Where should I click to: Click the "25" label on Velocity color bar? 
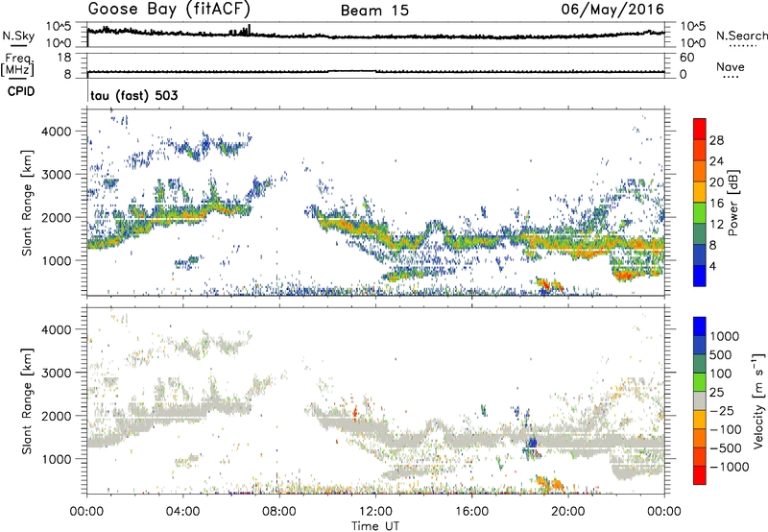(x=716, y=393)
